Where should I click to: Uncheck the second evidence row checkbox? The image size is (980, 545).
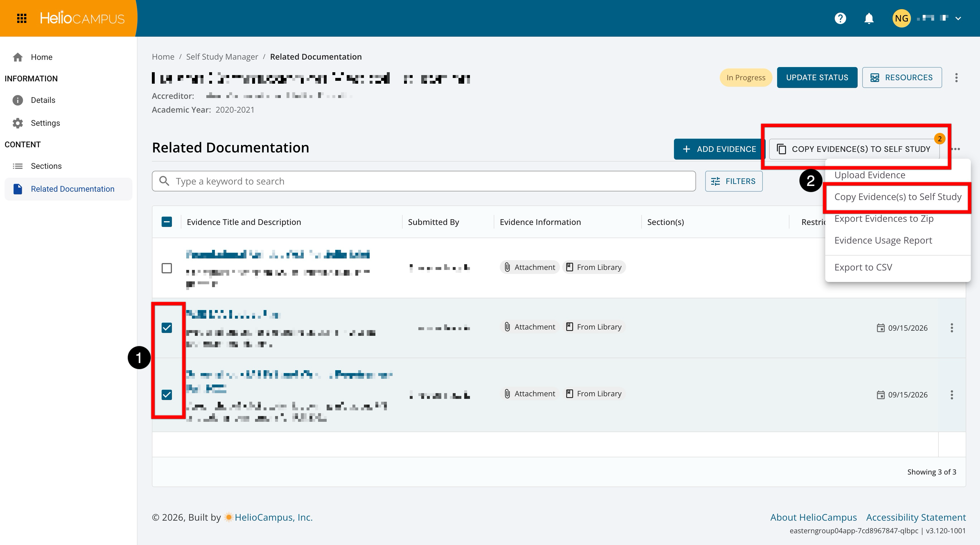167,328
